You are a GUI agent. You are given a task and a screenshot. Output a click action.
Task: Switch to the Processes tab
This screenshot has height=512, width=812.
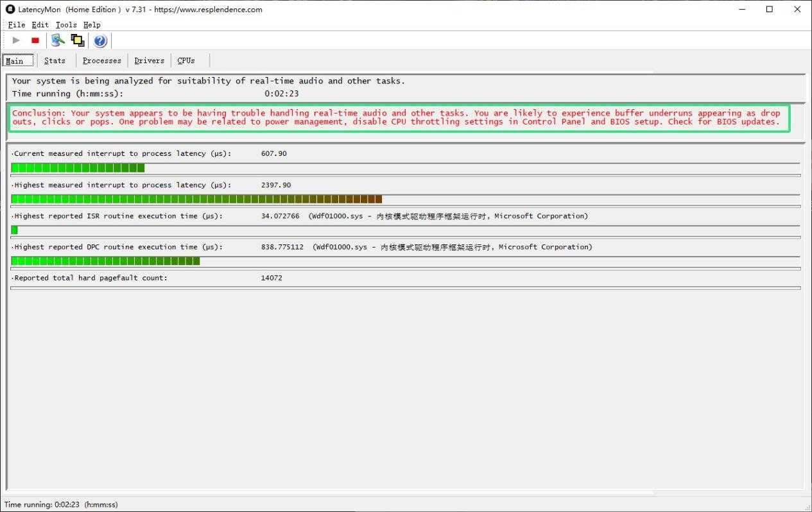point(101,61)
